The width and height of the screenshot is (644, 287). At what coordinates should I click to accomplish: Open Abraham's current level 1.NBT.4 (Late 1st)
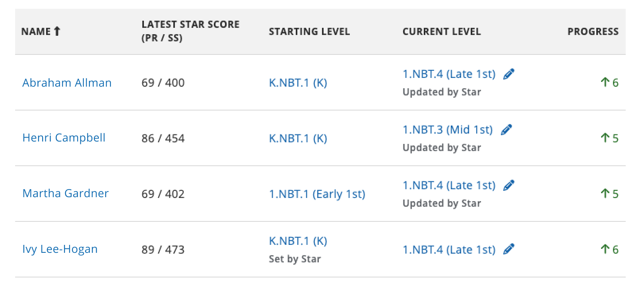[x=448, y=74]
